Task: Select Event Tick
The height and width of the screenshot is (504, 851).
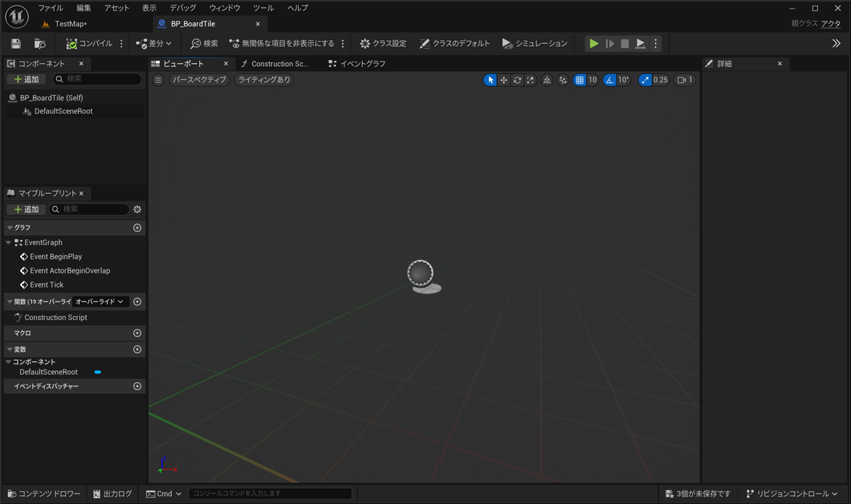Action: click(47, 284)
